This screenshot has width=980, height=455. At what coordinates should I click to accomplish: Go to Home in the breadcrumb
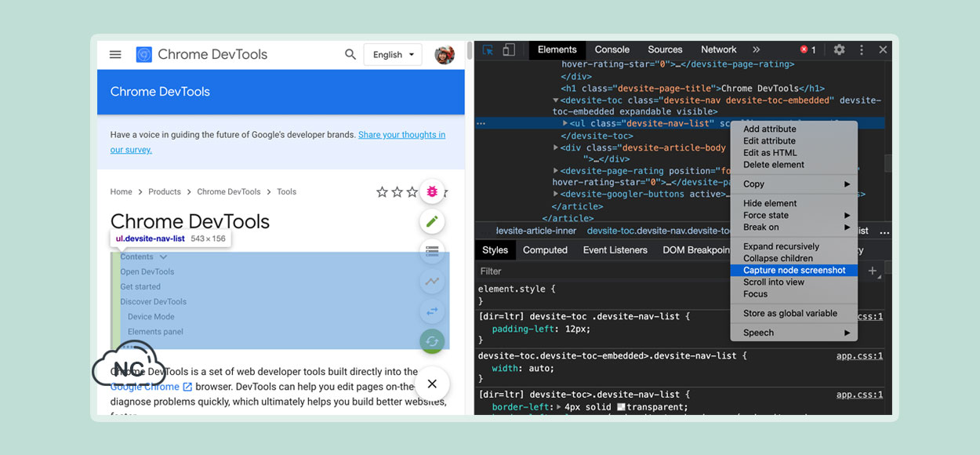(122, 191)
